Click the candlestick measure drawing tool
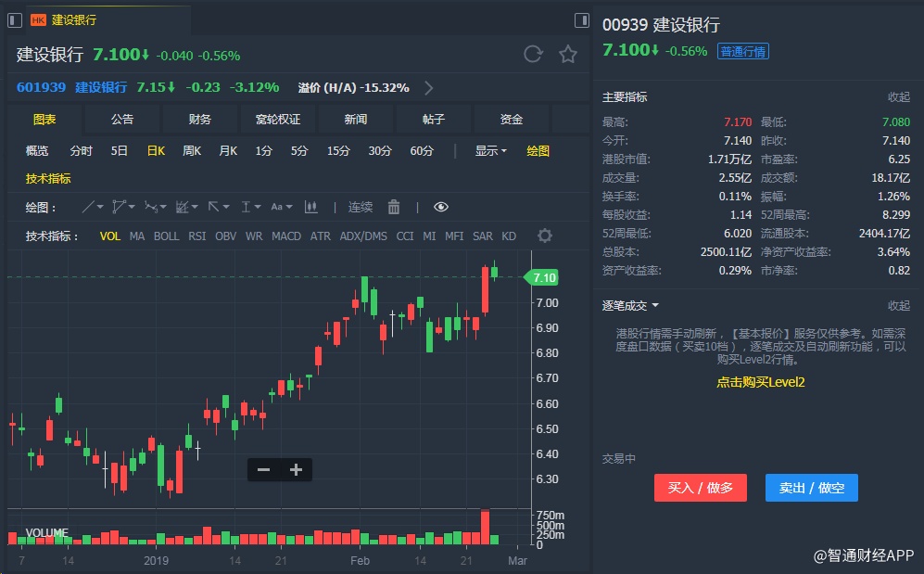924x574 pixels. point(311,207)
